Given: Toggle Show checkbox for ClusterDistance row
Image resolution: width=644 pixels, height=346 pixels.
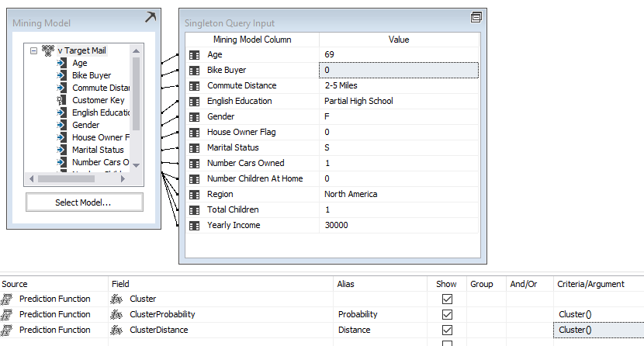Looking at the screenshot, I should click(x=447, y=330).
